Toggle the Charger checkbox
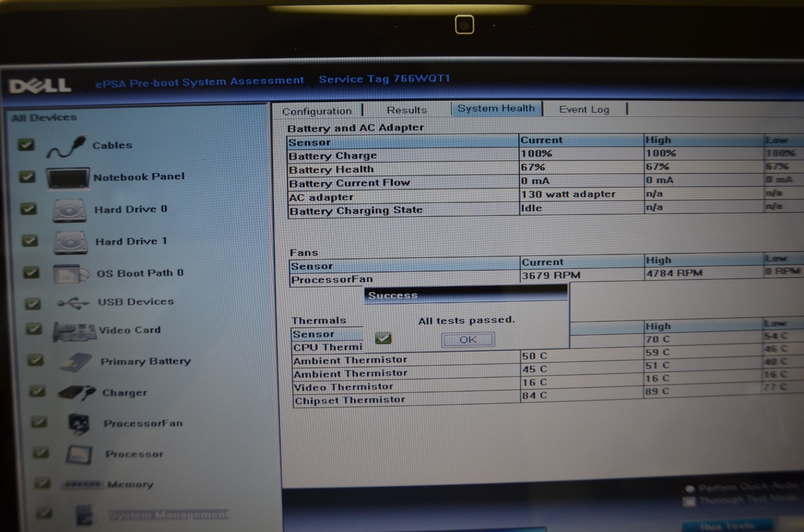The height and width of the screenshot is (532, 804). (x=37, y=391)
